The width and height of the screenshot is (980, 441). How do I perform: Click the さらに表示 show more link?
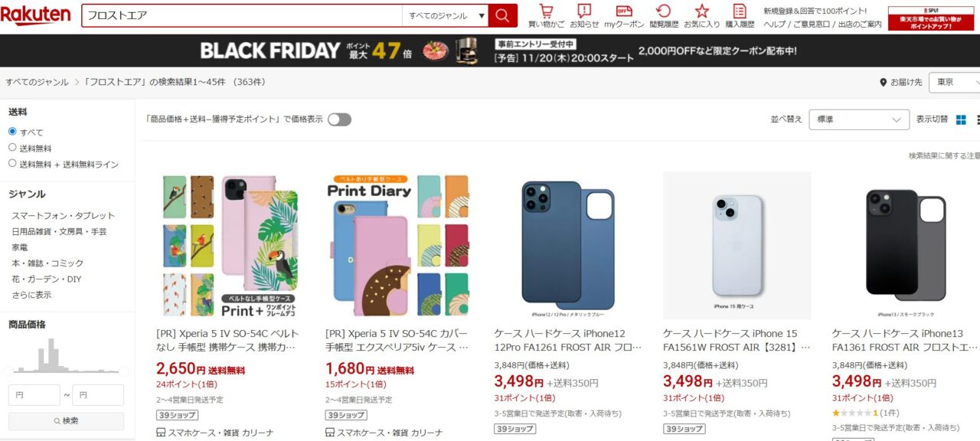click(31, 295)
